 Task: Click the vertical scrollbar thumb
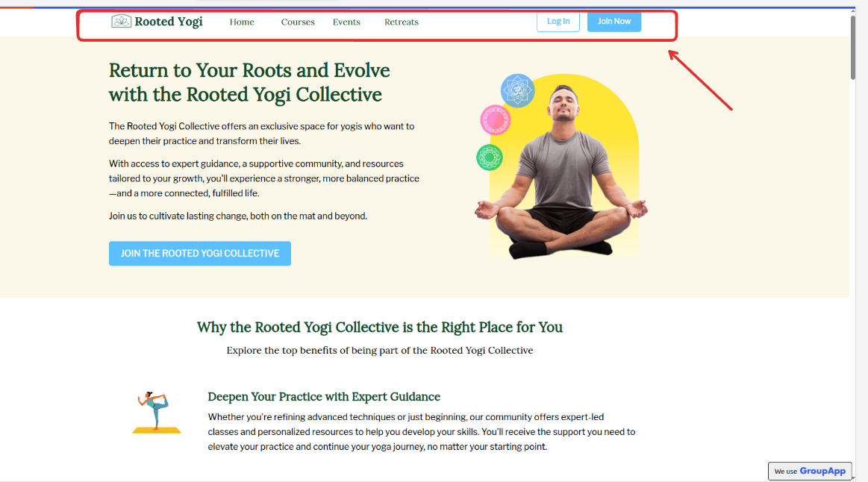[x=853, y=47]
